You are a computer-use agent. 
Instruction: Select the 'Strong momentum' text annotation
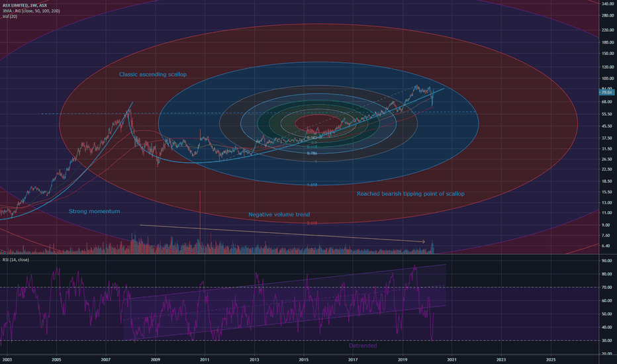pyautogui.click(x=95, y=211)
